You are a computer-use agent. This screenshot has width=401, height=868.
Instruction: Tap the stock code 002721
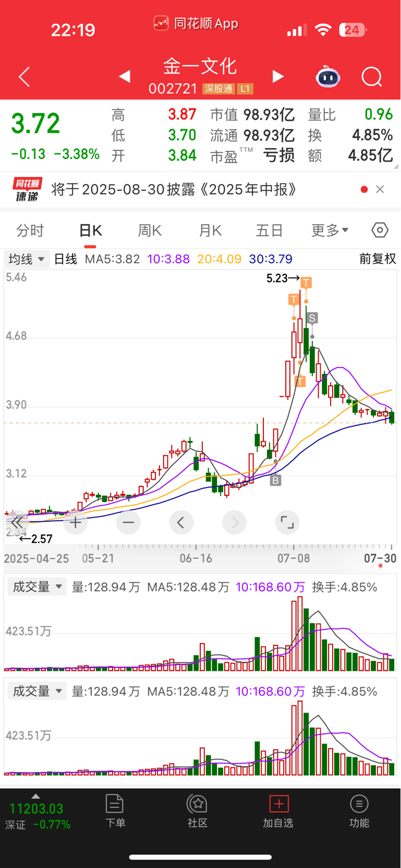173,89
